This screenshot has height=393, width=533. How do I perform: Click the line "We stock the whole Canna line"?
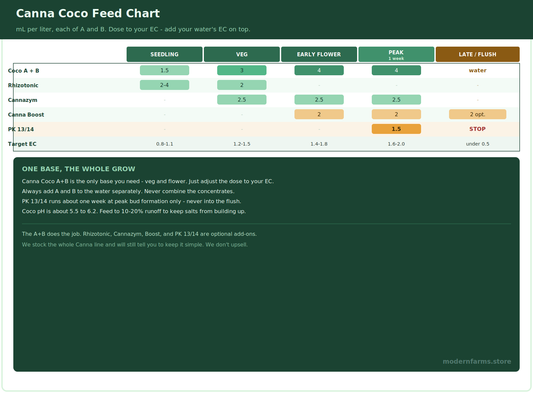135,244
